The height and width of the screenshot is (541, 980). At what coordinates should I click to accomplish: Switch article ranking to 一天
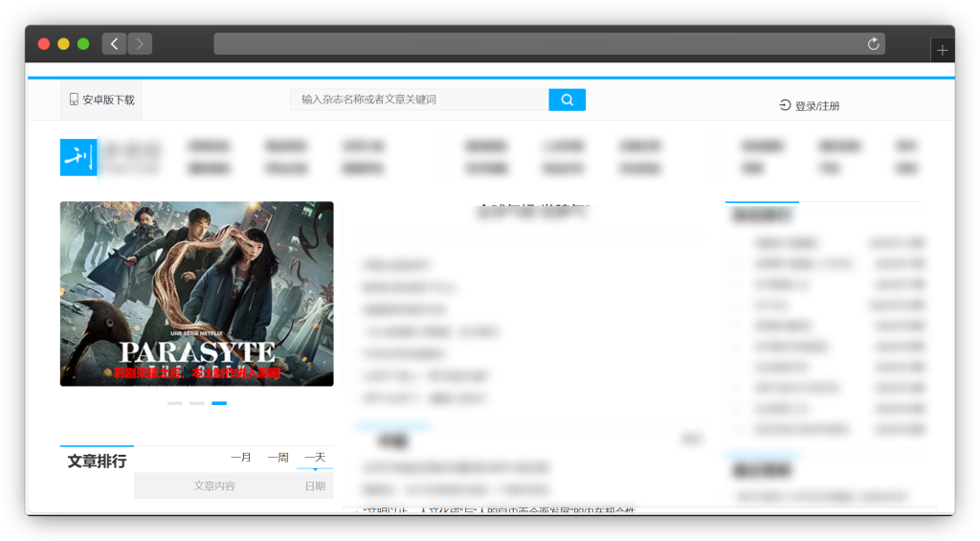315,458
